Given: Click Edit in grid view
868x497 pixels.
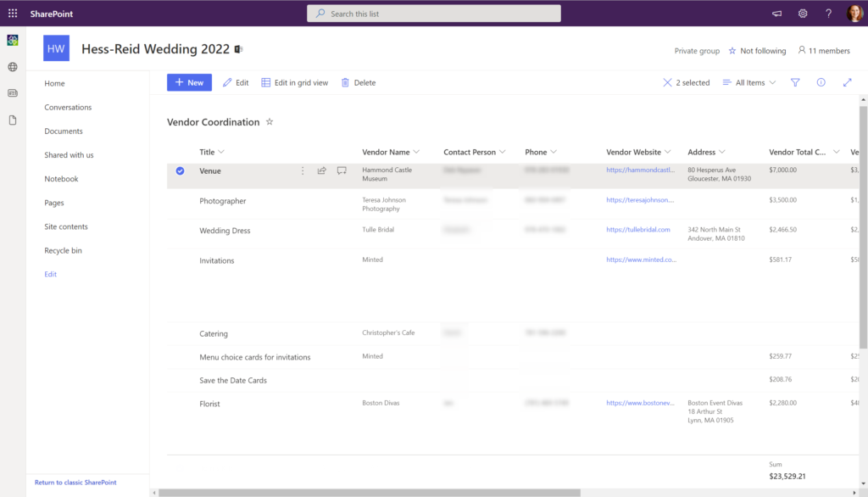Looking at the screenshot, I should pyautogui.click(x=294, y=82).
